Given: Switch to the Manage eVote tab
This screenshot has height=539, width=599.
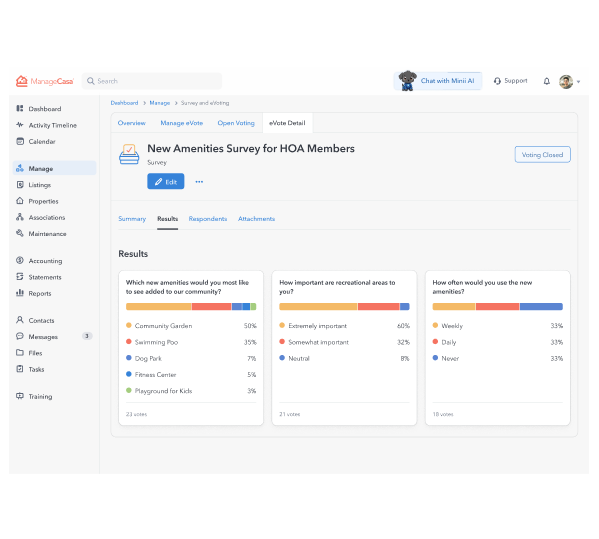Looking at the screenshot, I should (x=182, y=123).
